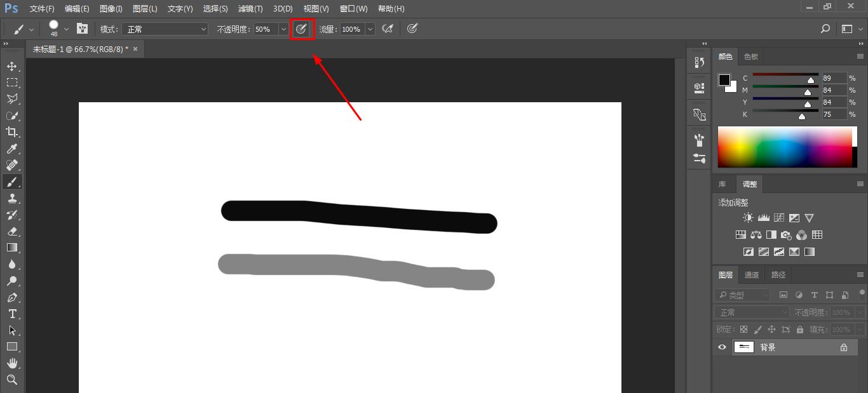Select the History Brush tool
868x393 pixels.
12,215
